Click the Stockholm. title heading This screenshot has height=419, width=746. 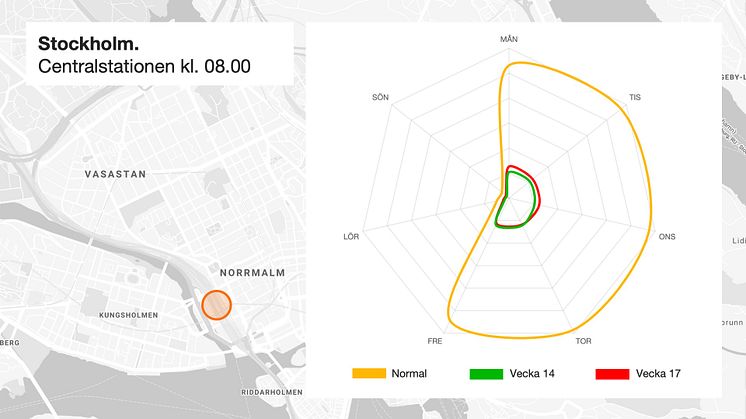point(88,44)
